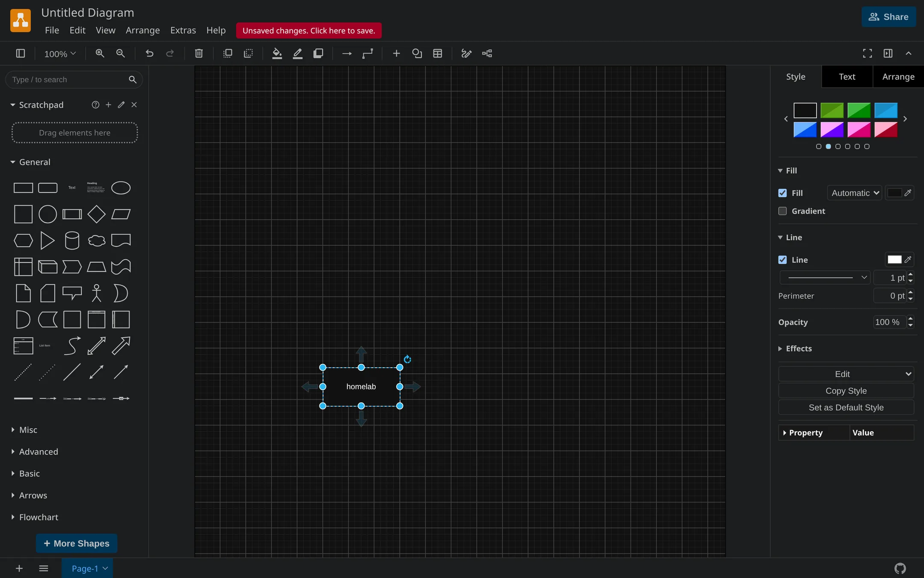Viewport: 924px width, 578px height.
Task: Pick the green style color swatch
Action: (859, 110)
